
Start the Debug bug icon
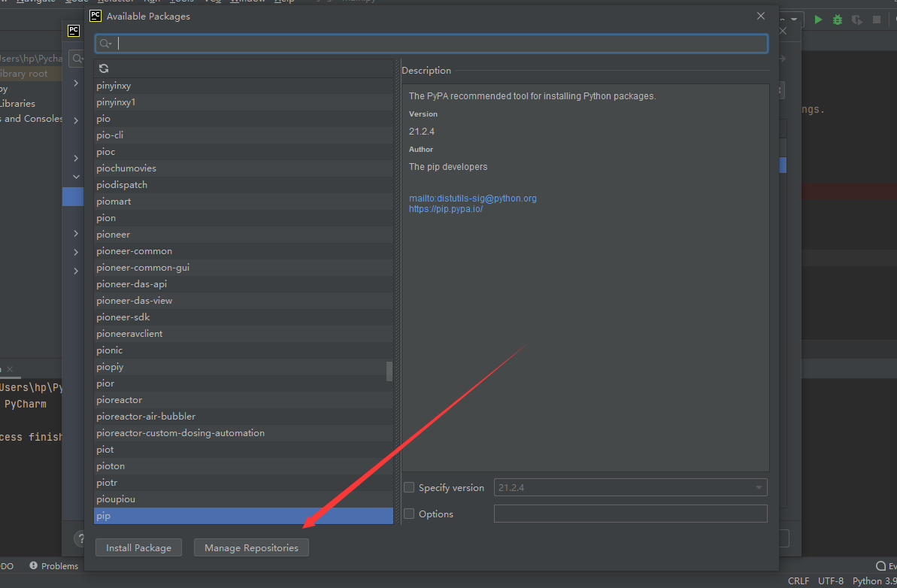point(838,20)
